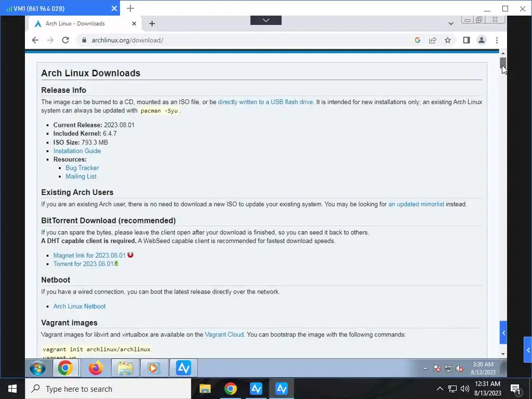Open the local Windows Start button
532x399 pixels.
coord(12,389)
